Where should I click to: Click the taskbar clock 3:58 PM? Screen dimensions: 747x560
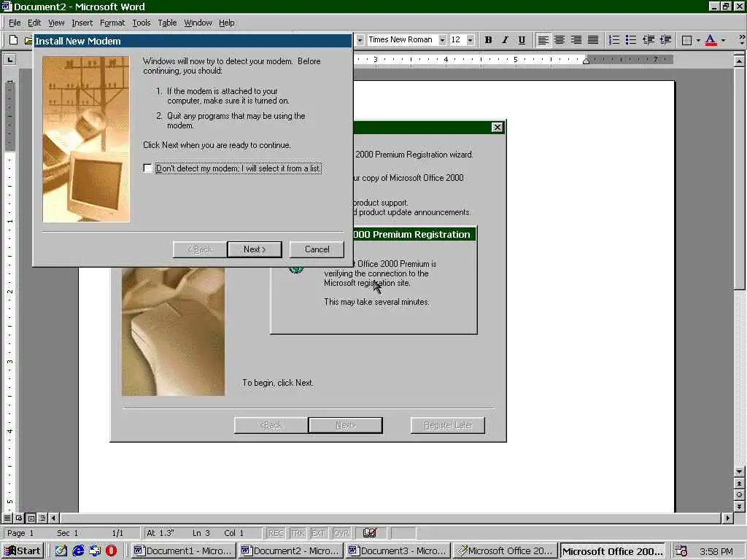click(716, 551)
